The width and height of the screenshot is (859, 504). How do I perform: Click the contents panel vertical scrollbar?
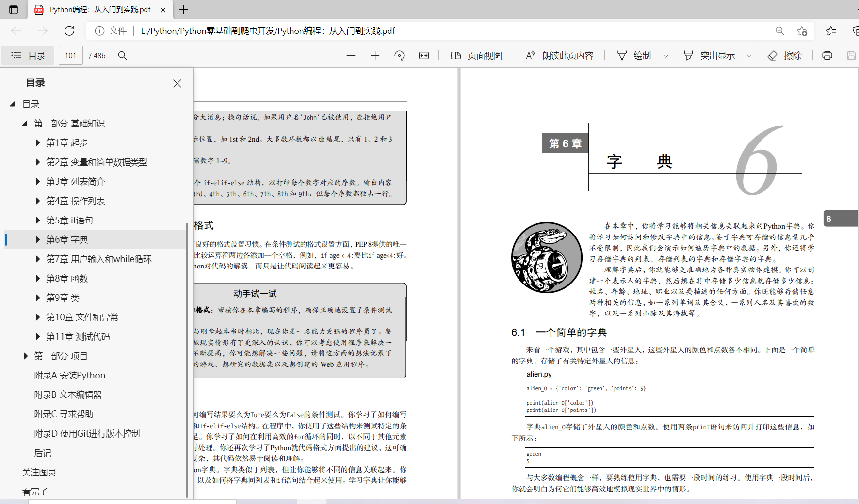(187, 360)
